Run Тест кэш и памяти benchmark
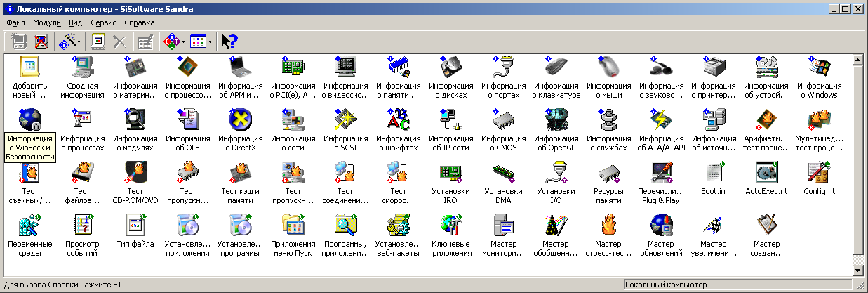Viewport: 868px width, 293px height. (x=241, y=183)
